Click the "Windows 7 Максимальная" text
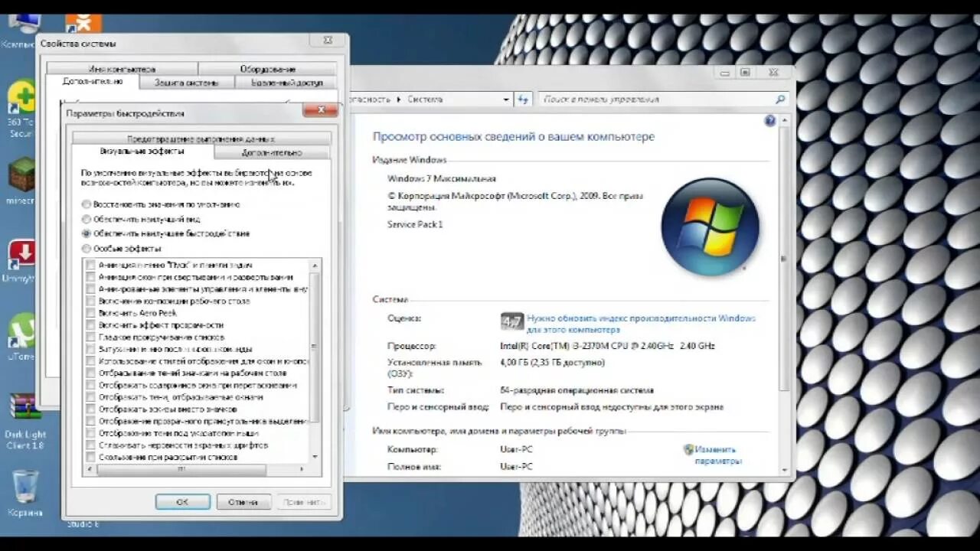980x551 pixels. click(x=442, y=178)
